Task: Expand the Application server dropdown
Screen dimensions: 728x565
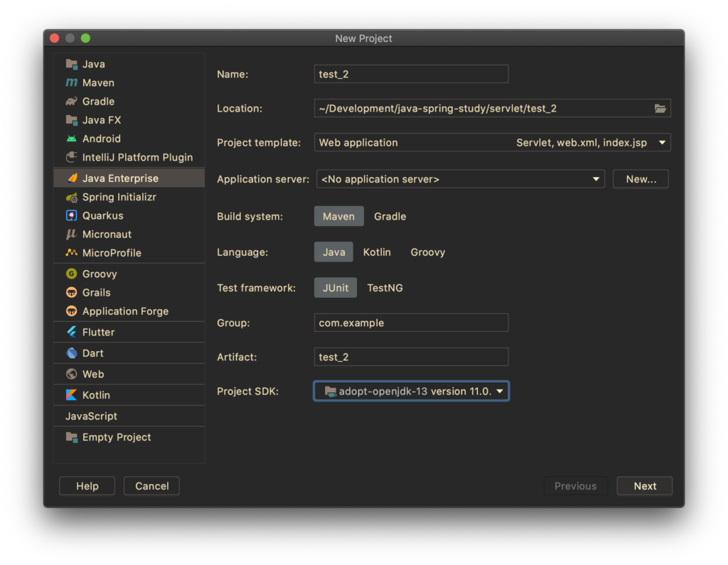Action: [596, 179]
